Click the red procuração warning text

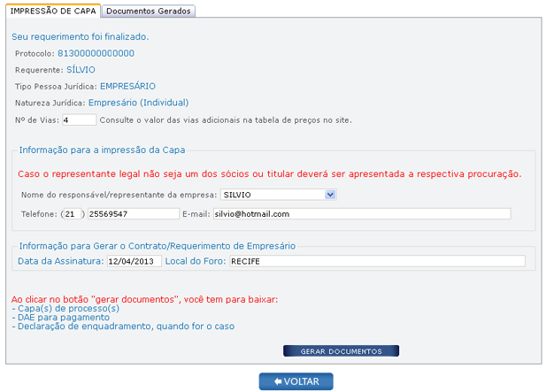269,173
